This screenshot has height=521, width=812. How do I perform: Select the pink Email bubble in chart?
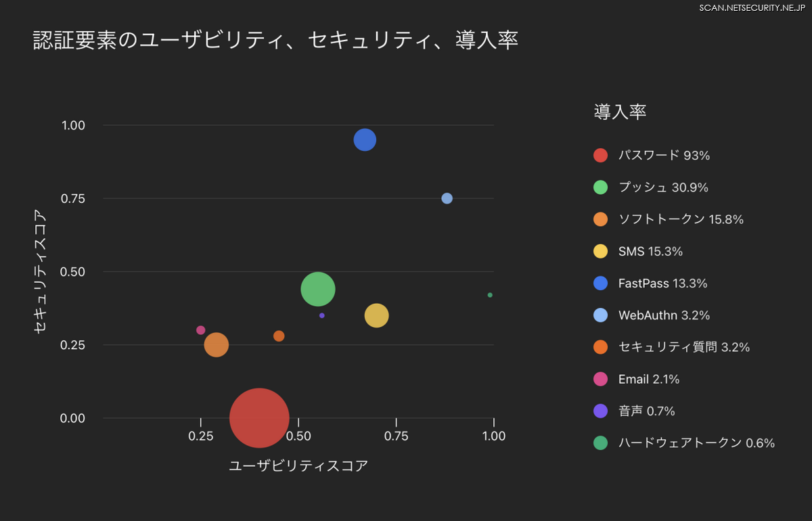200,330
